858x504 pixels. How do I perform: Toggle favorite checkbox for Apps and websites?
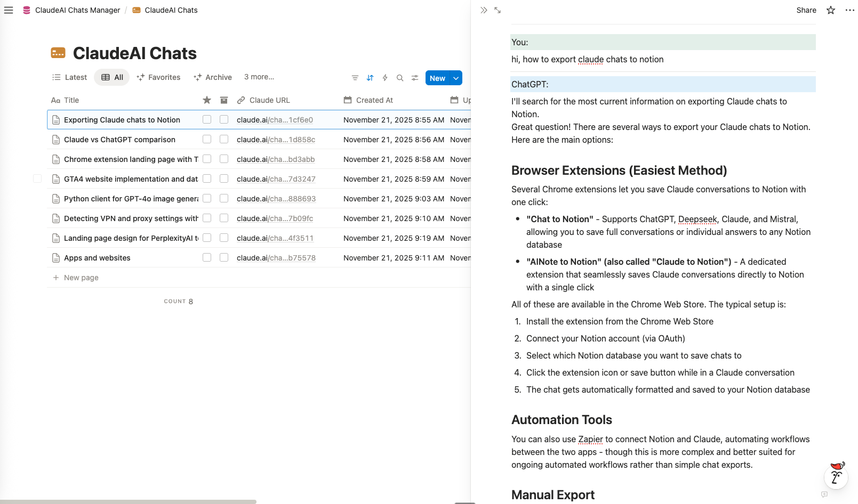click(207, 258)
